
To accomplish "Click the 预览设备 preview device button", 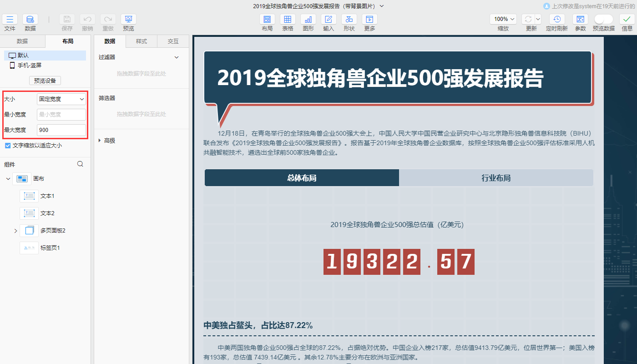I will click(44, 81).
